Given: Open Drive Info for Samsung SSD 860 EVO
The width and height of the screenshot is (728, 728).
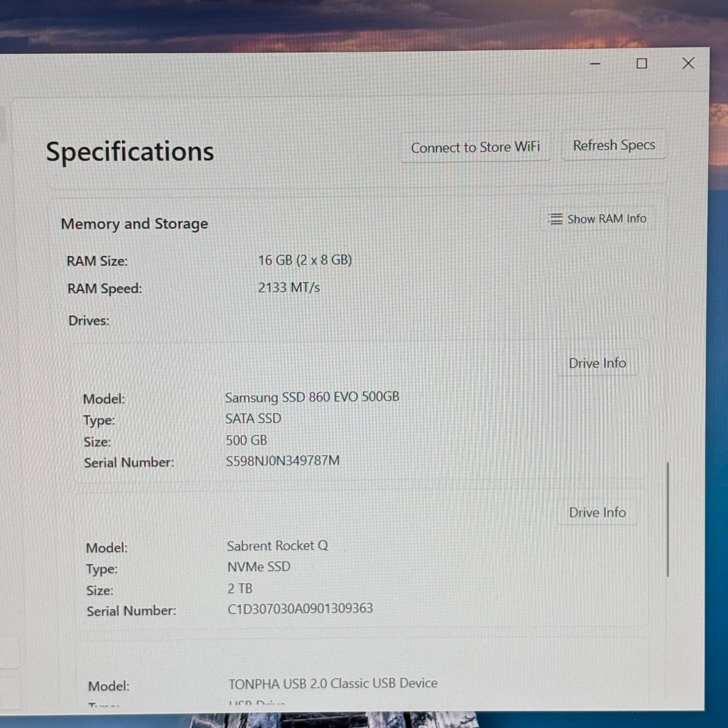Looking at the screenshot, I should (x=597, y=363).
